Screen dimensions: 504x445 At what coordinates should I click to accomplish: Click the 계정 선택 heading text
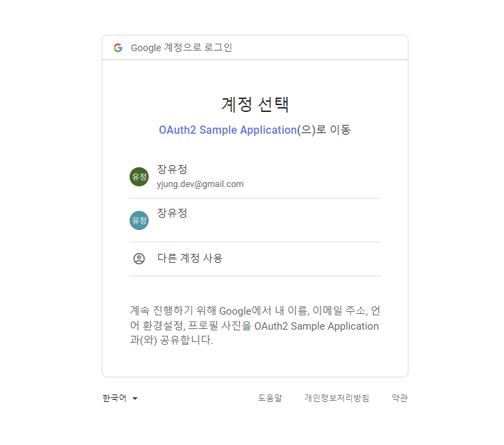[255, 104]
